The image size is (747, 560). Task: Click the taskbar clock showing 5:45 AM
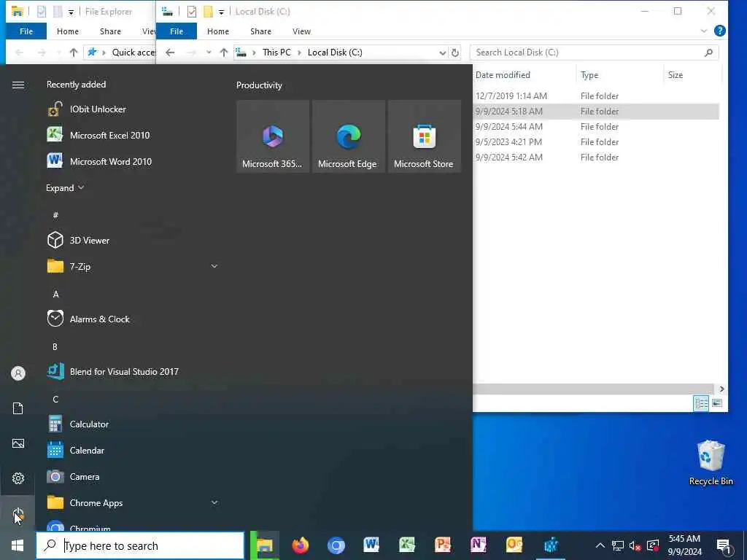coord(684,545)
